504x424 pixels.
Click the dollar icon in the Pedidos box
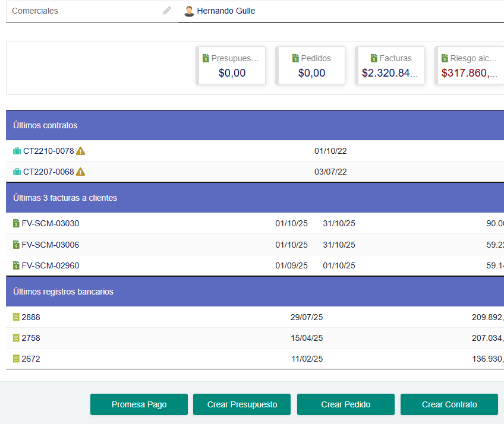click(x=295, y=58)
